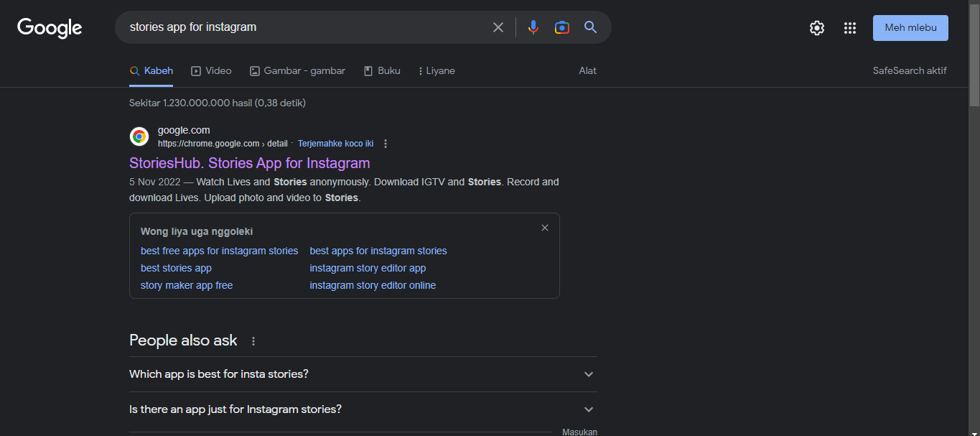
Task: Search 'best free apps for instagram stories'
Action: click(x=219, y=251)
